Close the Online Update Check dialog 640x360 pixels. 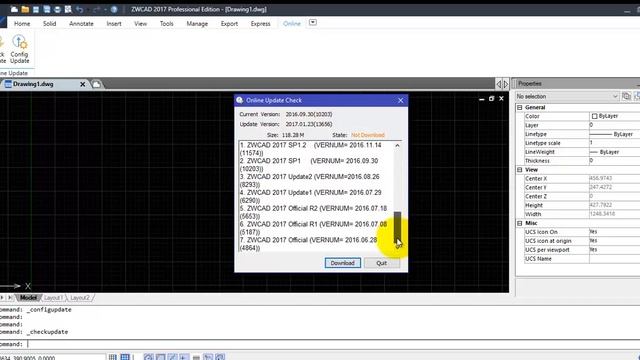coord(400,100)
